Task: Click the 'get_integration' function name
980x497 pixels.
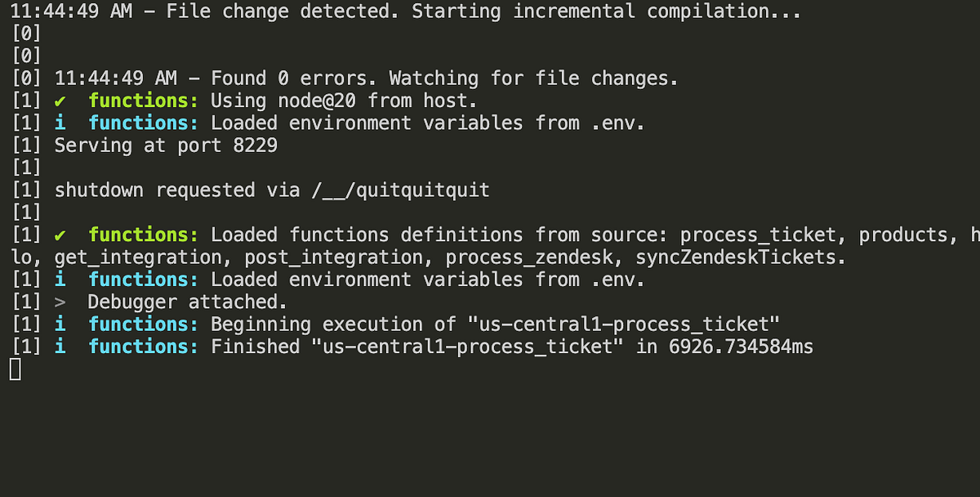Action: [x=143, y=257]
